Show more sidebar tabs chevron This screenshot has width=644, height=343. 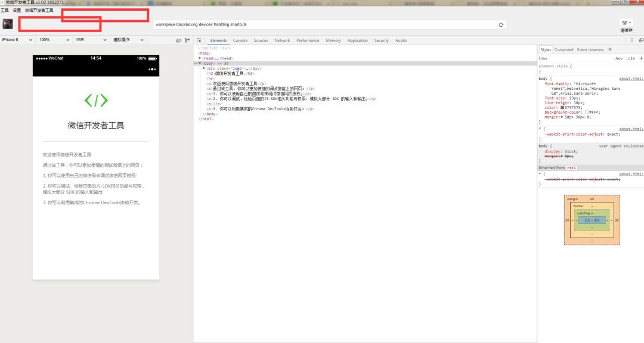[x=610, y=49]
